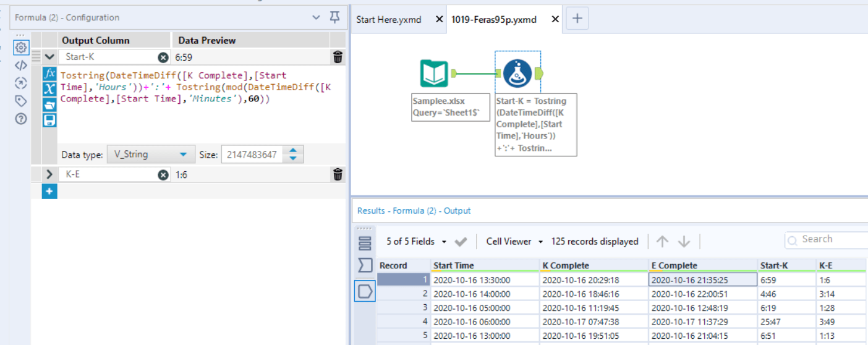This screenshot has height=345, width=868.
Task: Select the Input Data tool on canvas
Action: pyautogui.click(x=434, y=74)
